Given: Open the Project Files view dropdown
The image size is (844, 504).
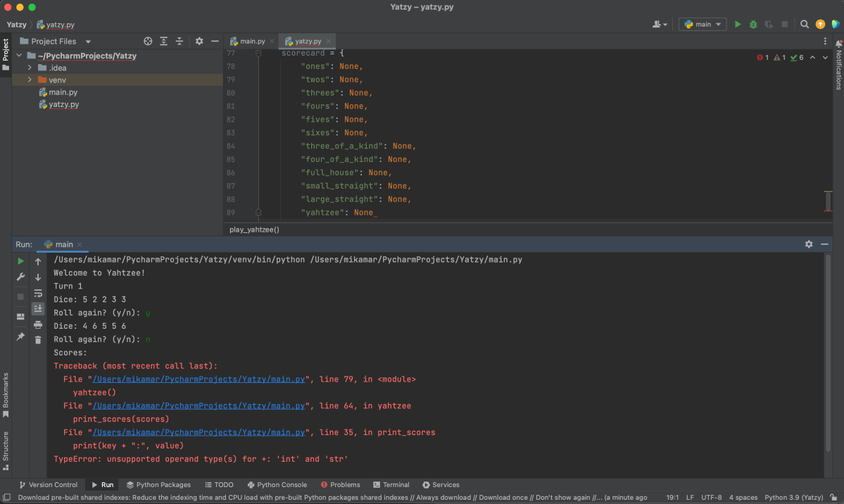Looking at the screenshot, I should coord(88,42).
